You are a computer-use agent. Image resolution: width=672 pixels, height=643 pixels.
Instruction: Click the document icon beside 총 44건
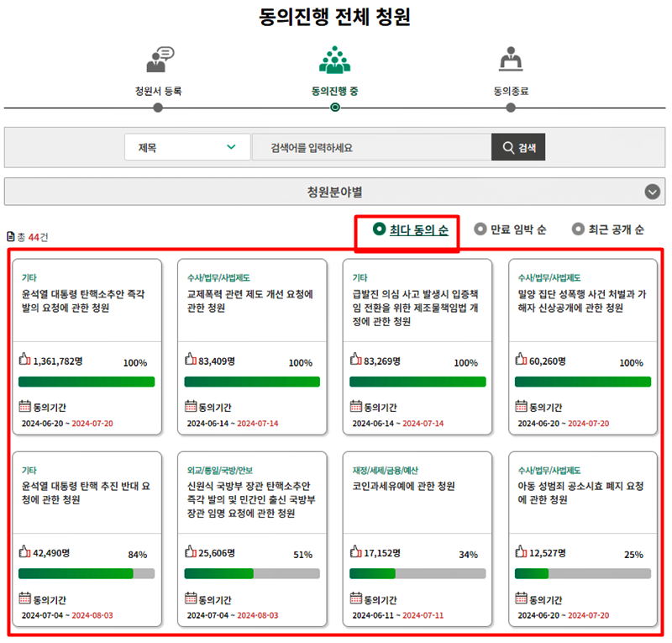(11, 236)
